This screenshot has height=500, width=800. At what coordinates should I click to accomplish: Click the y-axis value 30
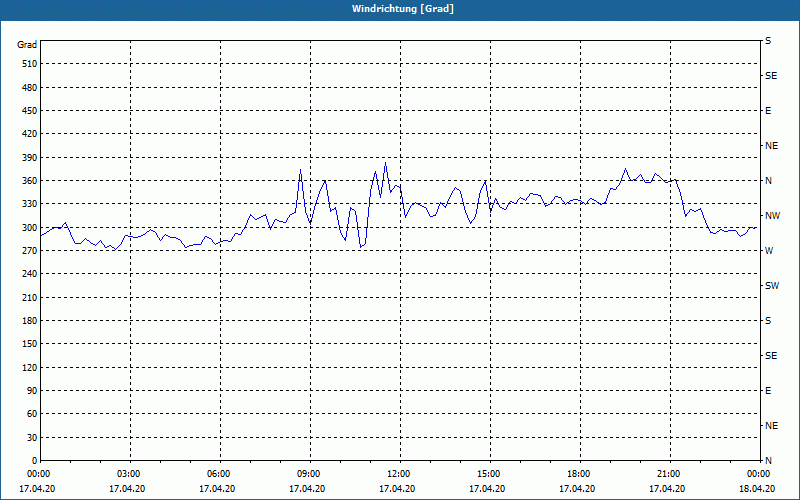click(32, 438)
